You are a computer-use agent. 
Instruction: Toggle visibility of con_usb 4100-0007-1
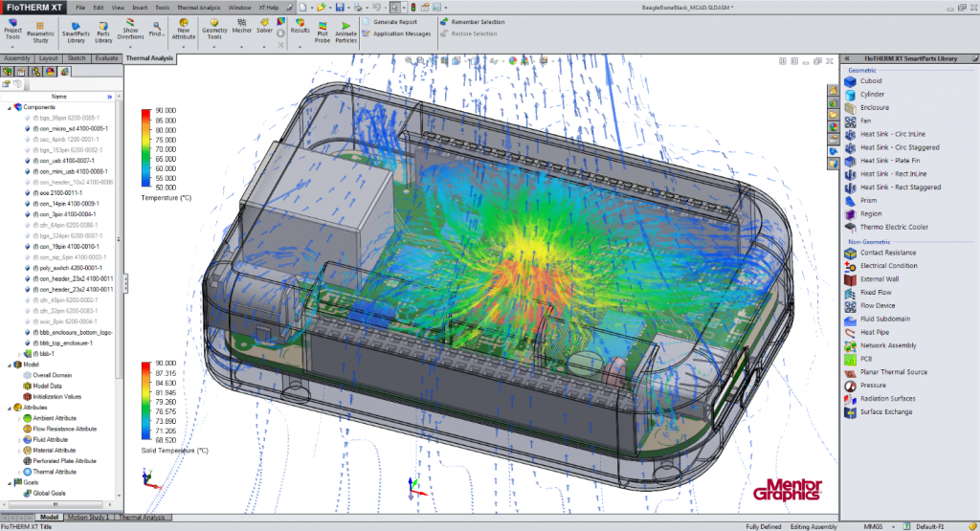28,161
